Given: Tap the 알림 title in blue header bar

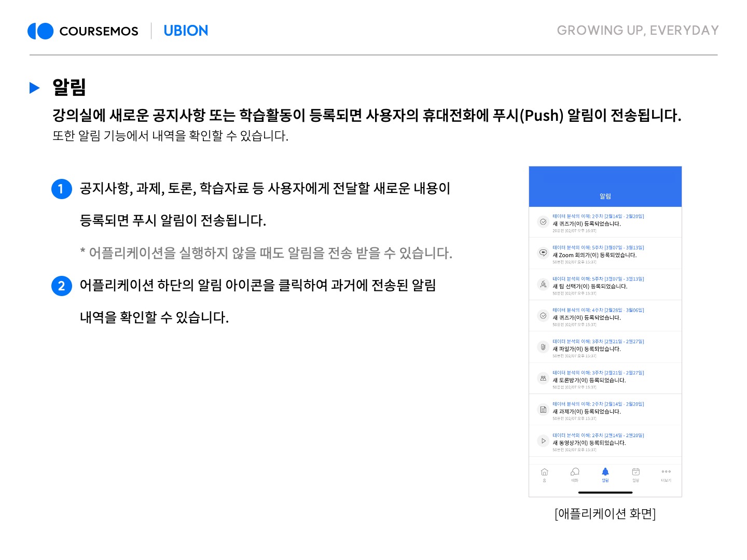Looking at the screenshot, I should pos(605,196).
